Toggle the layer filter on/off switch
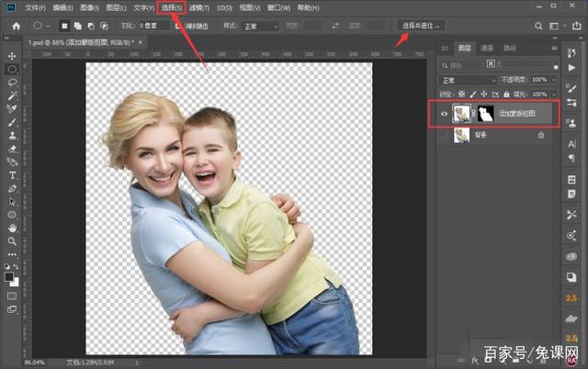The width and height of the screenshot is (588, 369). coord(555,67)
